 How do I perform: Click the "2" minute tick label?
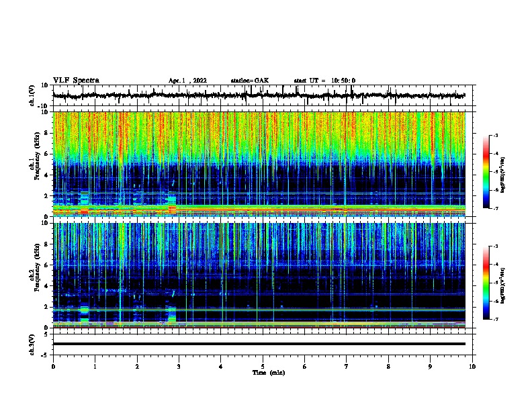click(x=137, y=367)
